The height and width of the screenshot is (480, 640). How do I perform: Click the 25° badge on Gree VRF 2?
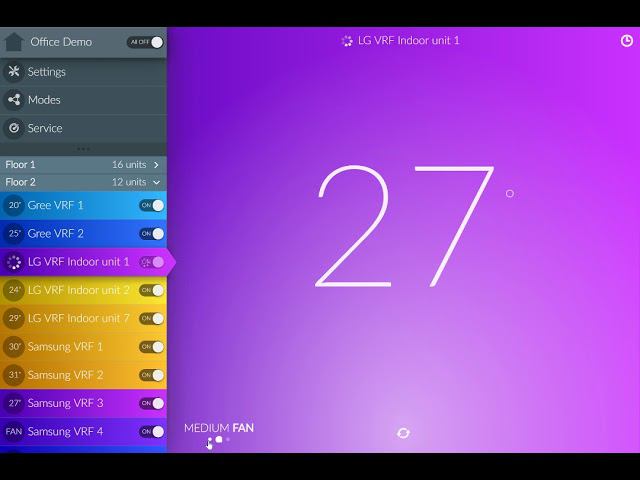14,233
